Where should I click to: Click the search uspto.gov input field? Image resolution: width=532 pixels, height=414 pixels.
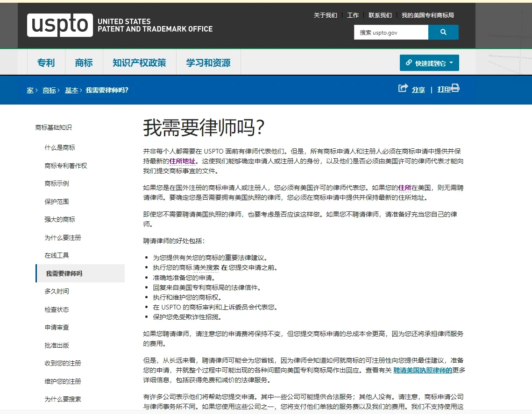(391, 32)
